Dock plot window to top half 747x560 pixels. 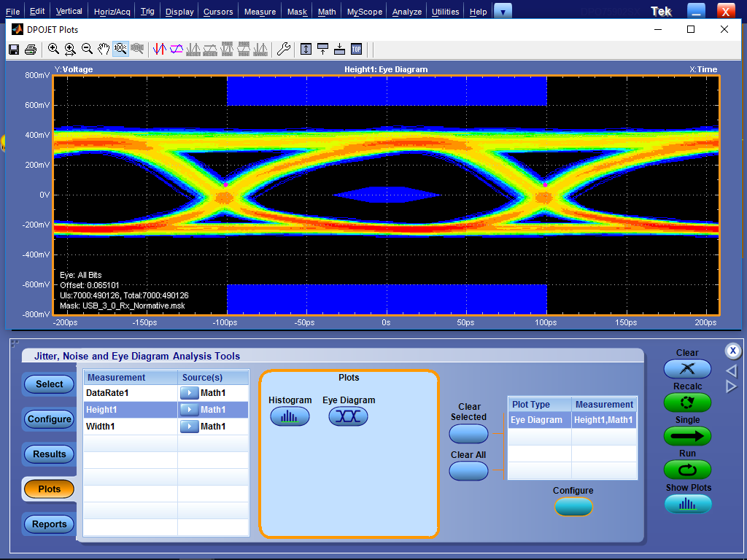(x=322, y=49)
